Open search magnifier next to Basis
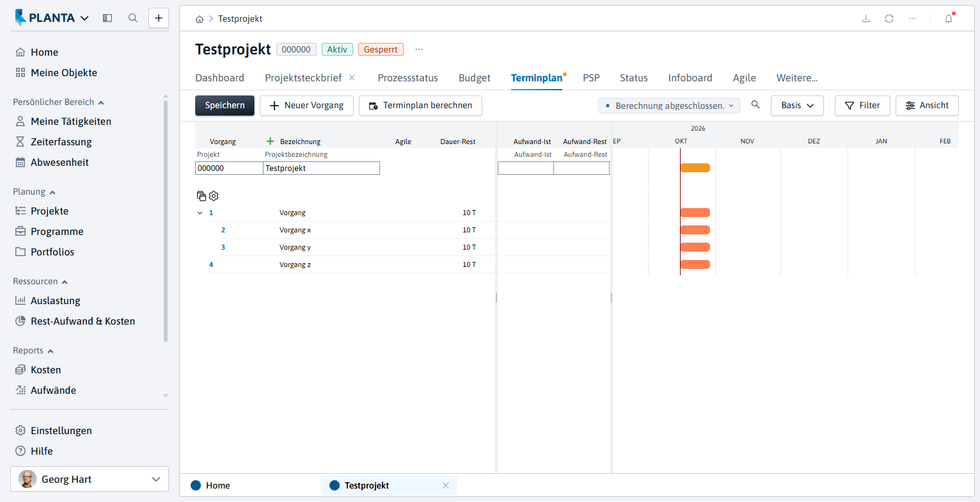Screen dimensions: 980x502 tap(755, 105)
